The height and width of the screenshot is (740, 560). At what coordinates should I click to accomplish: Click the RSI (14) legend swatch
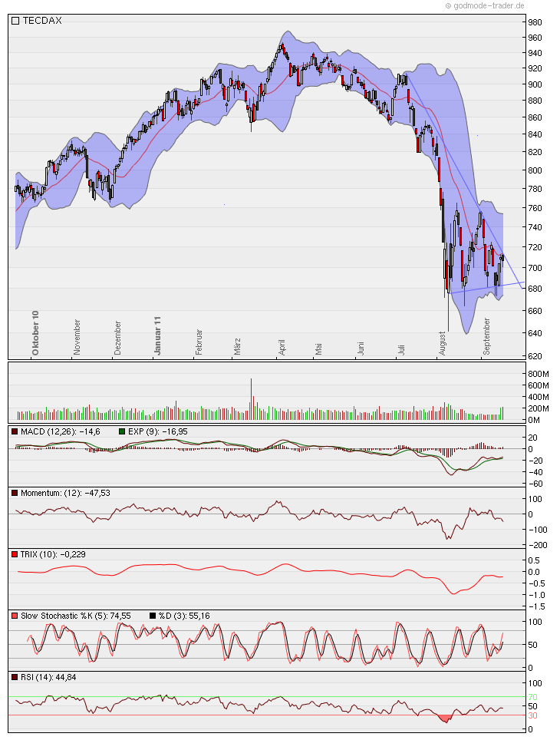tap(15, 677)
